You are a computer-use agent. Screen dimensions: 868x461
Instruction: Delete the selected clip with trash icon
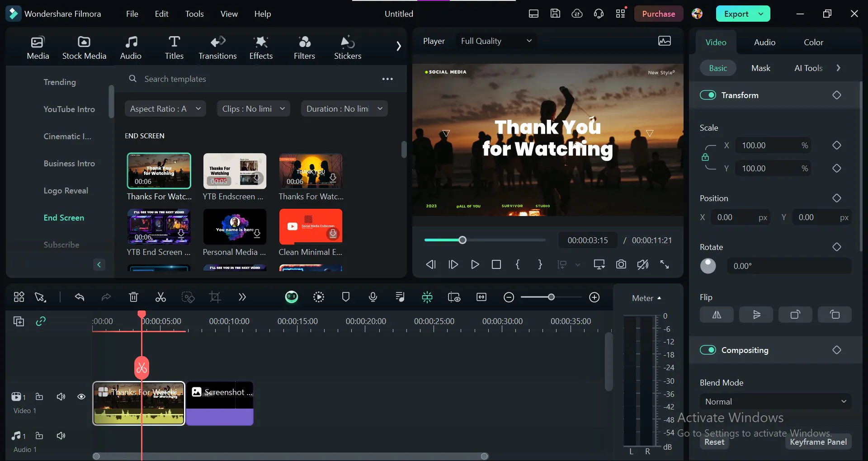[133, 297]
